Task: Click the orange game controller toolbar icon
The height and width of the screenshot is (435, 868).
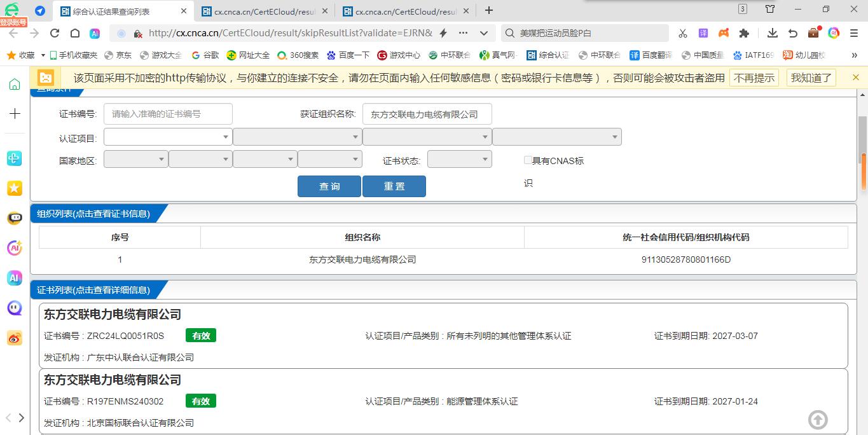Action: (x=724, y=33)
